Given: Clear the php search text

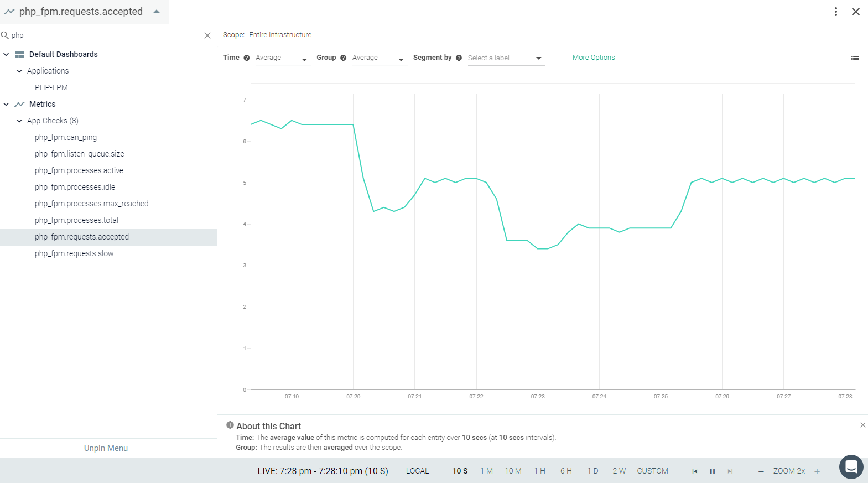Looking at the screenshot, I should click(x=207, y=35).
